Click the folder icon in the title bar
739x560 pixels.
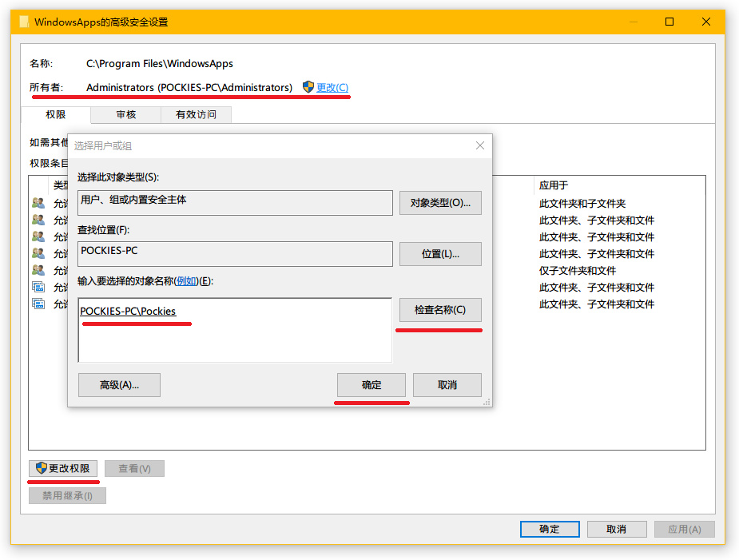(25, 22)
